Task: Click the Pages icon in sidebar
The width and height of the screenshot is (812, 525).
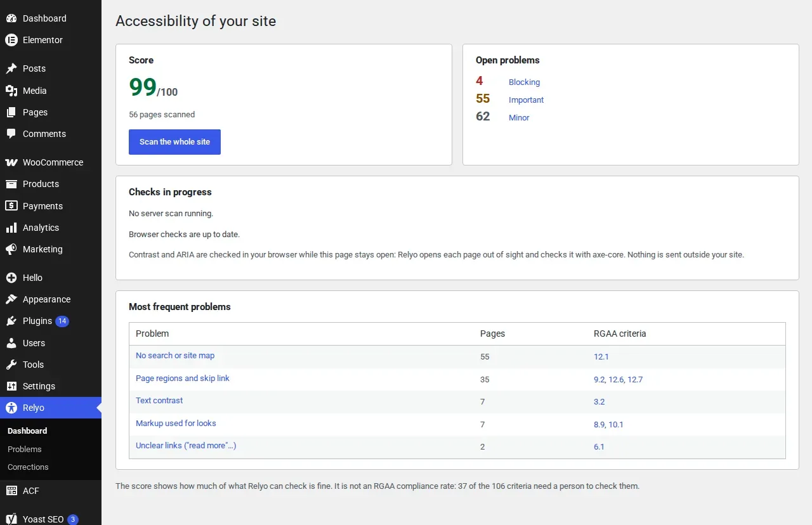Action: tap(11, 112)
